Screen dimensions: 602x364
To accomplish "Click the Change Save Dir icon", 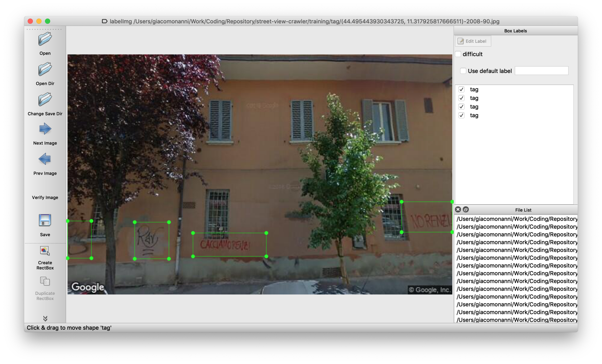I will [45, 99].
